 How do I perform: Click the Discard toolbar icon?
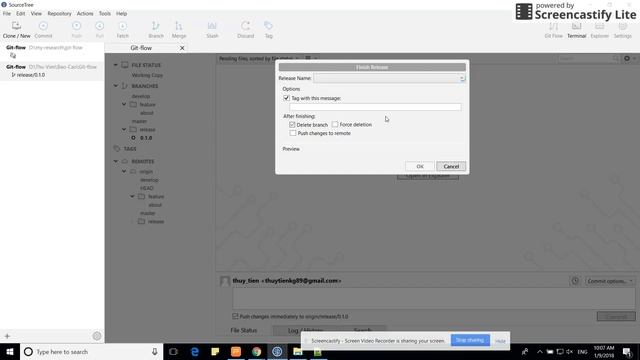pyautogui.click(x=245, y=30)
